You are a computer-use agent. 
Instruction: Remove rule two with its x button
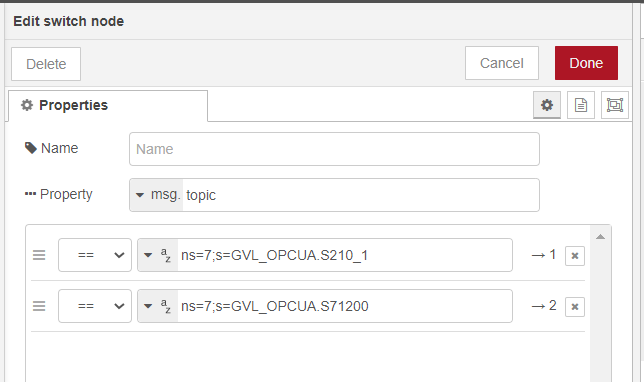pos(575,307)
